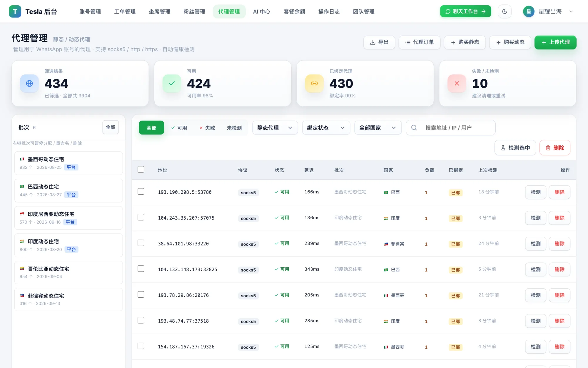Image resolution: width=588 pixels, height=368 pixels.
Task: Check the row 193.78.29.86:20176
Action: click(x=141, y=294)
